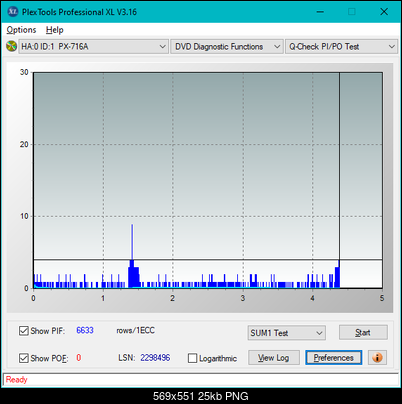Open the DVD Diagnostic Functions dropdown
The height and width of the screenshot is (404, 402).
coord(227,47)
